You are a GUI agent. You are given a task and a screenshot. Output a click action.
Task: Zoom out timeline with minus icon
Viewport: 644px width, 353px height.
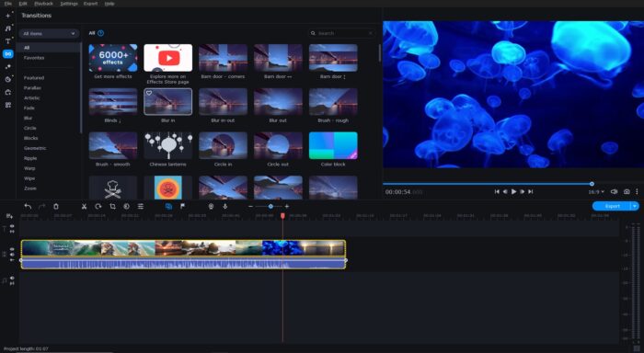pyautogui.click(x=250, y=207)
